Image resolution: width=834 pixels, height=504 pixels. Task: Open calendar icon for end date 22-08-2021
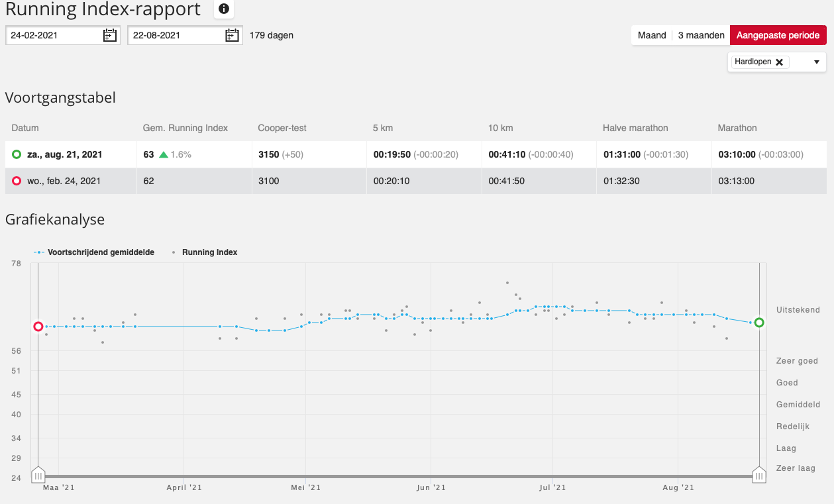coord(232,35)
